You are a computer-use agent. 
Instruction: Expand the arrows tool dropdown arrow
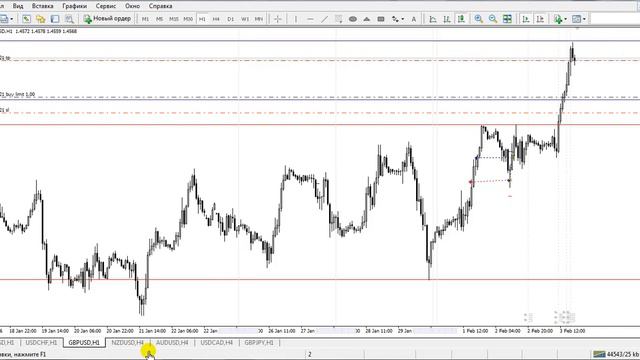coord(402,19)
